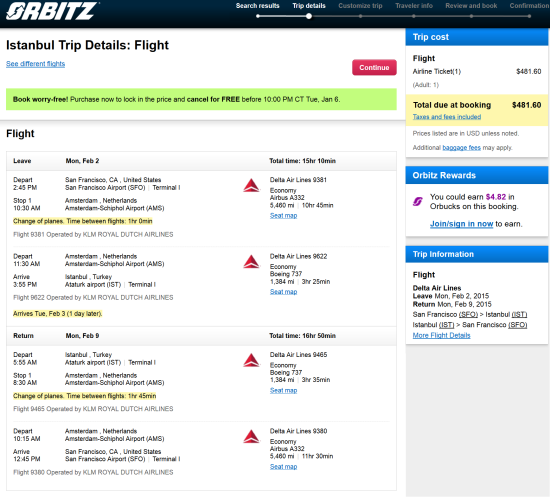Click Join/sign in now link
Image resolution: width=550 pixels, height=497 pixels.
point(461,224)
